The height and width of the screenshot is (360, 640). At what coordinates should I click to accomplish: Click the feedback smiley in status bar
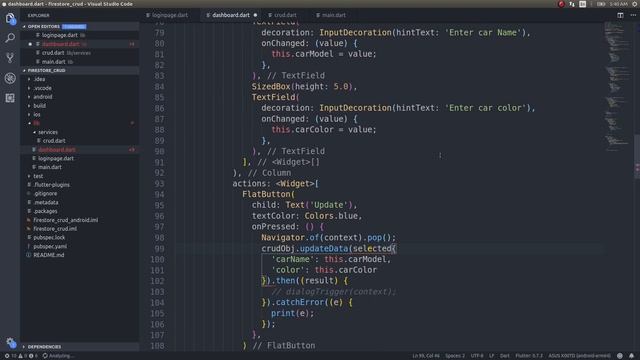pyautogui.click(x=620, y=356)
